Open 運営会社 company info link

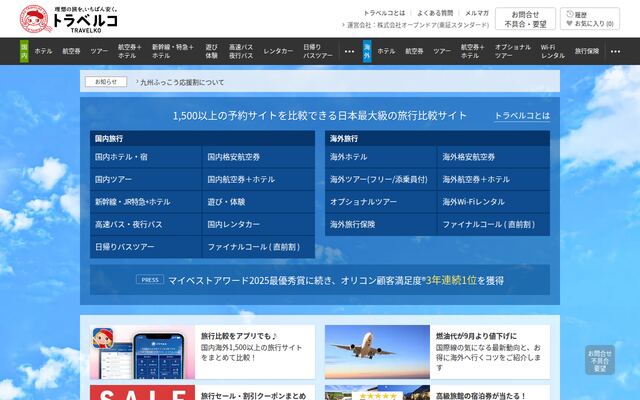[x=416, y=25]
